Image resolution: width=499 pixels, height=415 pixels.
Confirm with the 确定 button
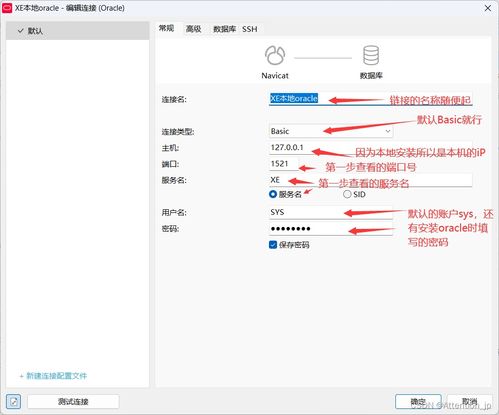point(418,401)
